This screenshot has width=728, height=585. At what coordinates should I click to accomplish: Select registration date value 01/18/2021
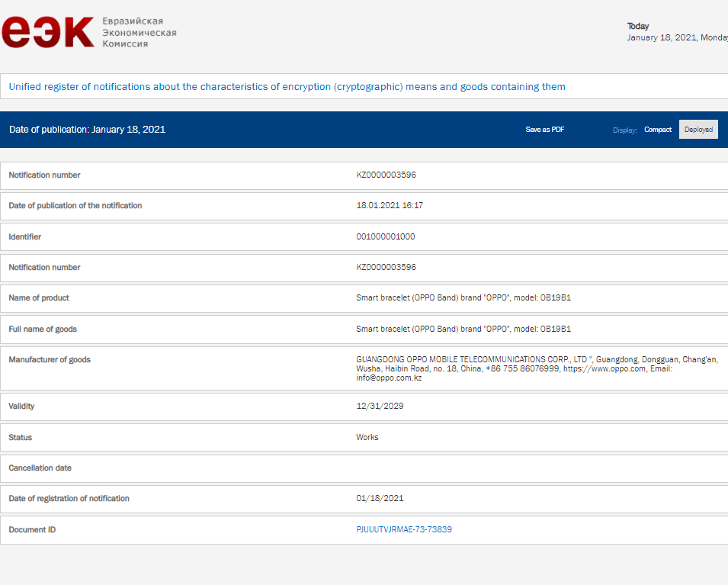click(380, 499)
